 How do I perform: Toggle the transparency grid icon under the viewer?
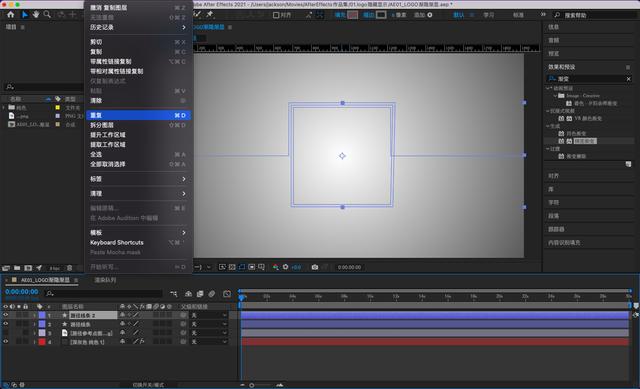click(x=232, y=267)
